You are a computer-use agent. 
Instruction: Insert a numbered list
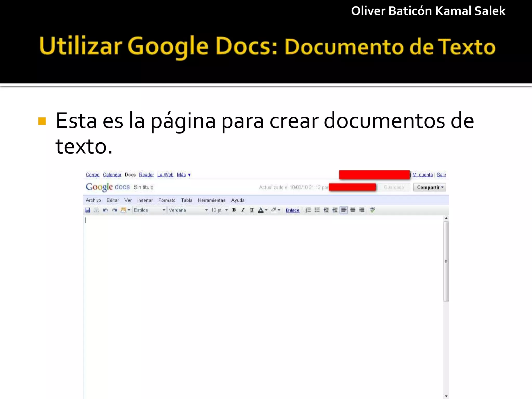(x=308, y=210)
